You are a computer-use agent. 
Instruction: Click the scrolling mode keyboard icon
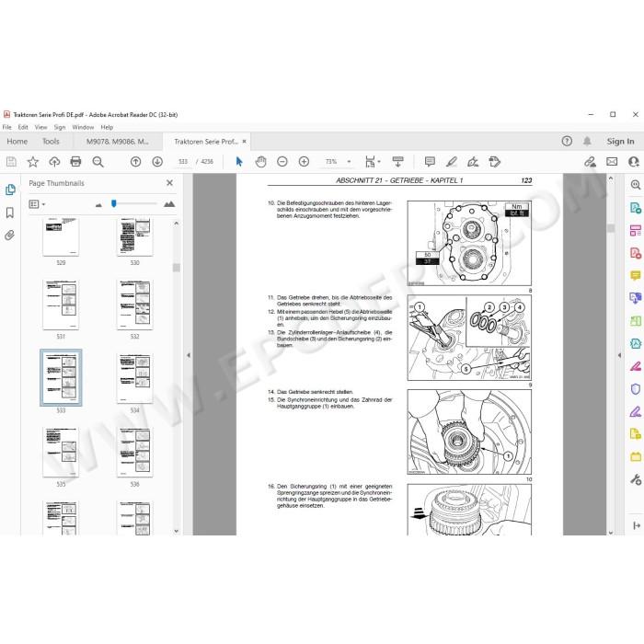tap(397, 161)
